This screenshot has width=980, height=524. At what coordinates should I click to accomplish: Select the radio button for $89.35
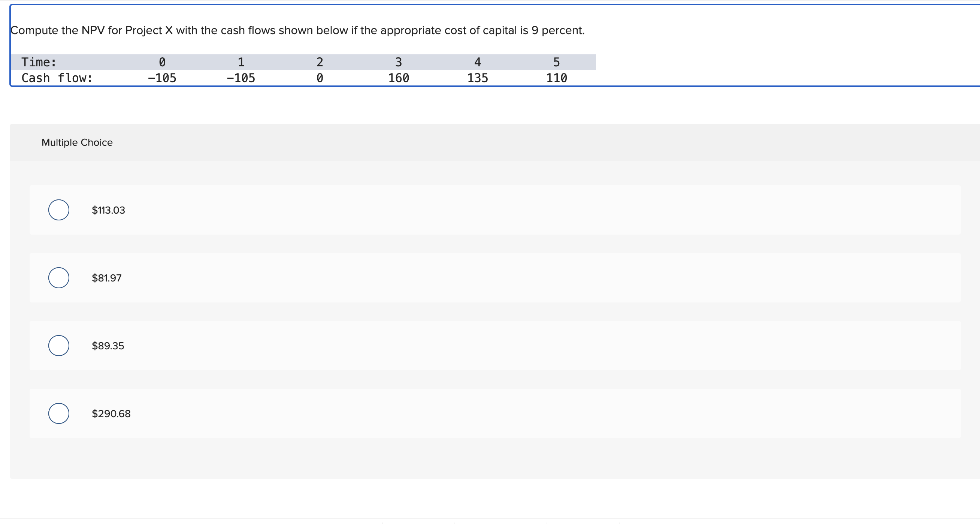tap(58, 346)
